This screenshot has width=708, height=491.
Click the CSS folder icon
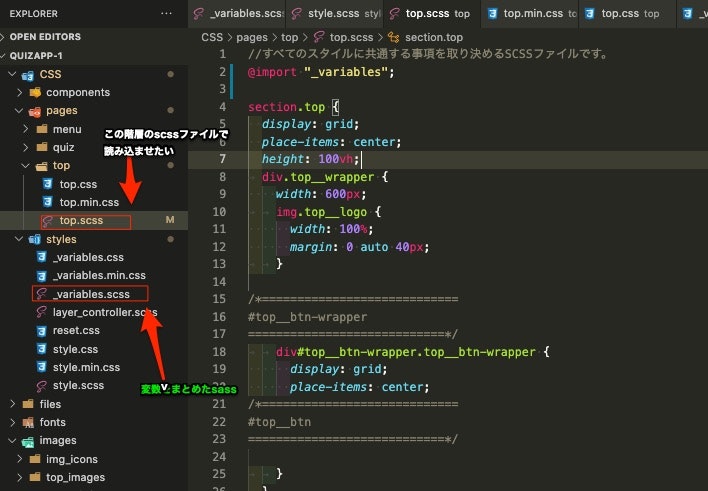click(x=28, y=75)
